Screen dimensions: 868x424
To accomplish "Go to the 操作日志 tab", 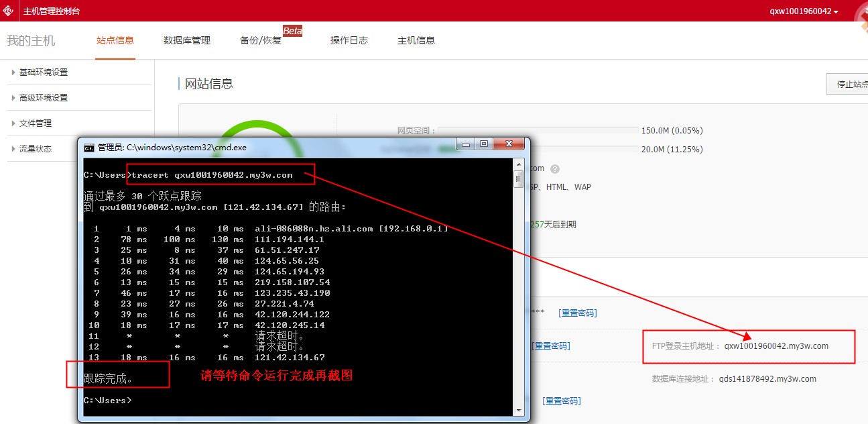I will coord(349,40).
